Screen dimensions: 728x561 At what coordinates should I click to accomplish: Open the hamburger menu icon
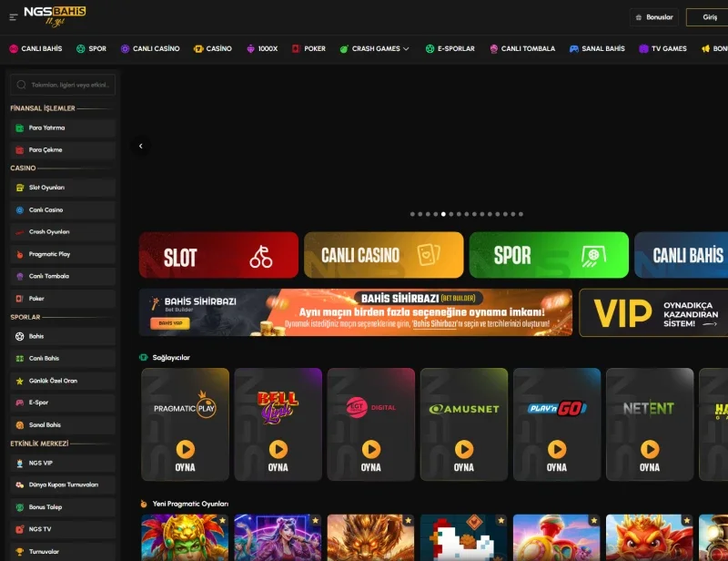tap(14, 17)
